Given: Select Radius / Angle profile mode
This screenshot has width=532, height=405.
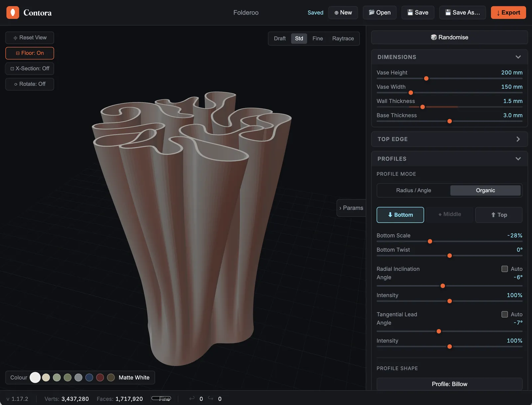Looking at the screenshot, I should click(x=414, y=191).
